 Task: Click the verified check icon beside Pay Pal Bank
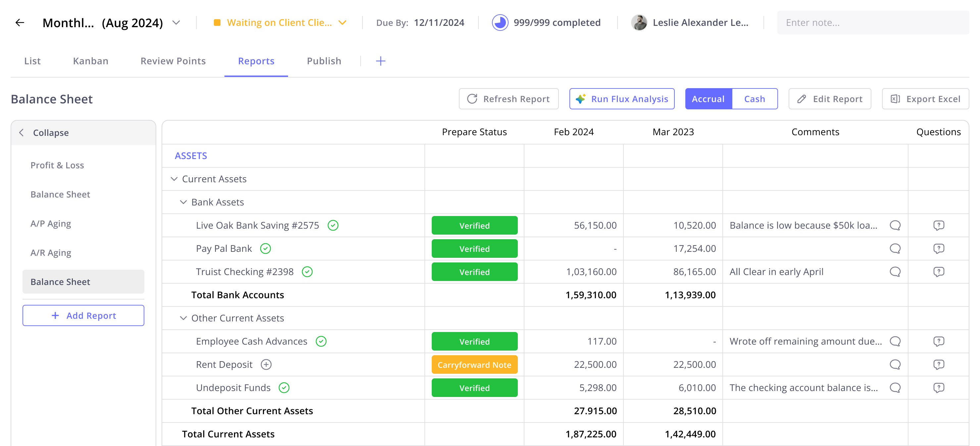click(266, 249)
